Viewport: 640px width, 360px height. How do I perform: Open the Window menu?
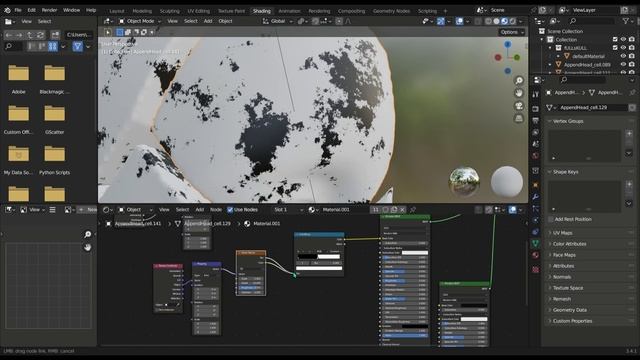click(71, 10)
